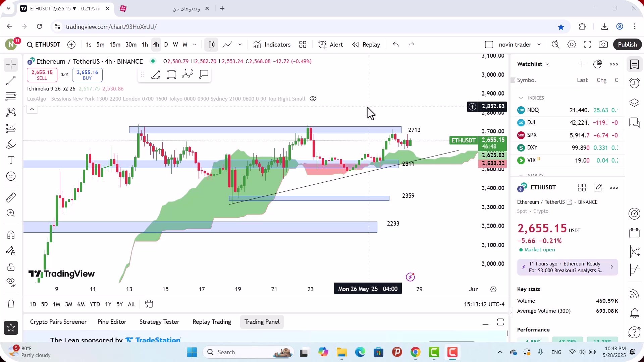This screenshot has height=362, width=644.
Task: Select the Trading Panel tab
Action: [x=262, y=322]
